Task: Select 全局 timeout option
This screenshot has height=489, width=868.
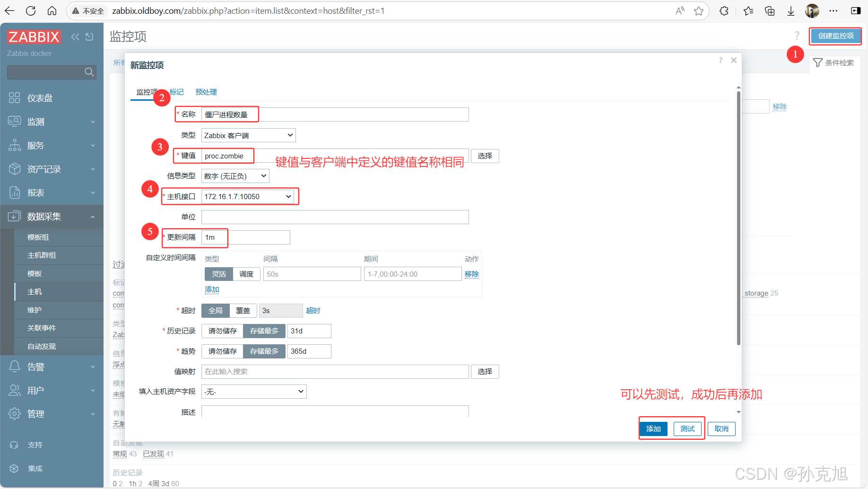Action: (216, 311)
